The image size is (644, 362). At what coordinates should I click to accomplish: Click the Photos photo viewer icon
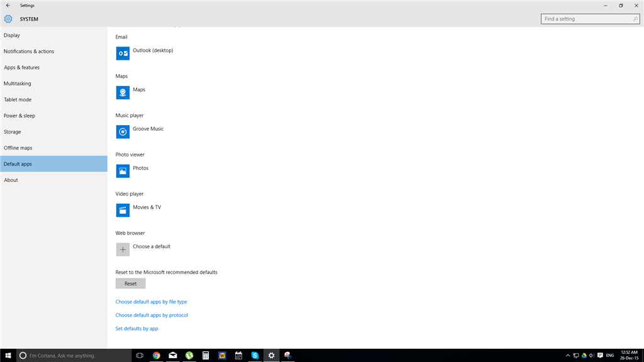pos(123,171)
